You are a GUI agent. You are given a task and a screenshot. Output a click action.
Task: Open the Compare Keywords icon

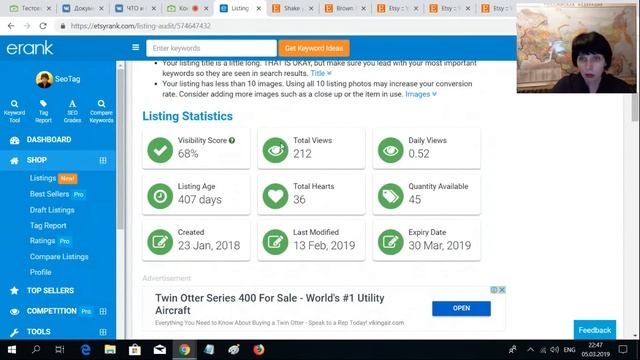tap(101, 111)
